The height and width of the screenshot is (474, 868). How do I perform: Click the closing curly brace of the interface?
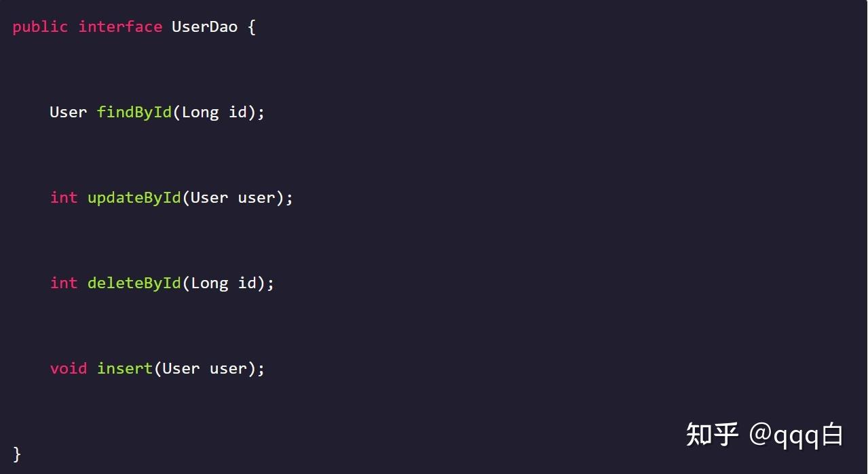coord(17,454)
